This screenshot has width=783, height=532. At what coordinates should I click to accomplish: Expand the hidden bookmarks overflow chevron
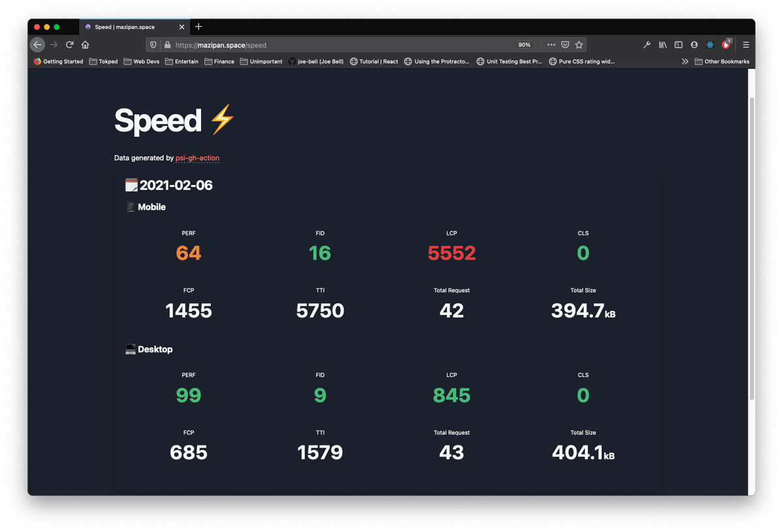point(684,61)
